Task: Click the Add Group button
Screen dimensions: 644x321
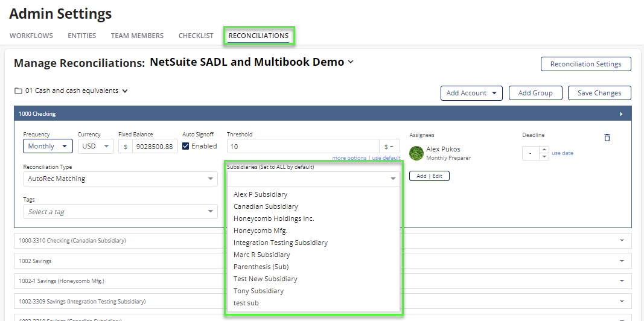Action: (x=535, y=93)
